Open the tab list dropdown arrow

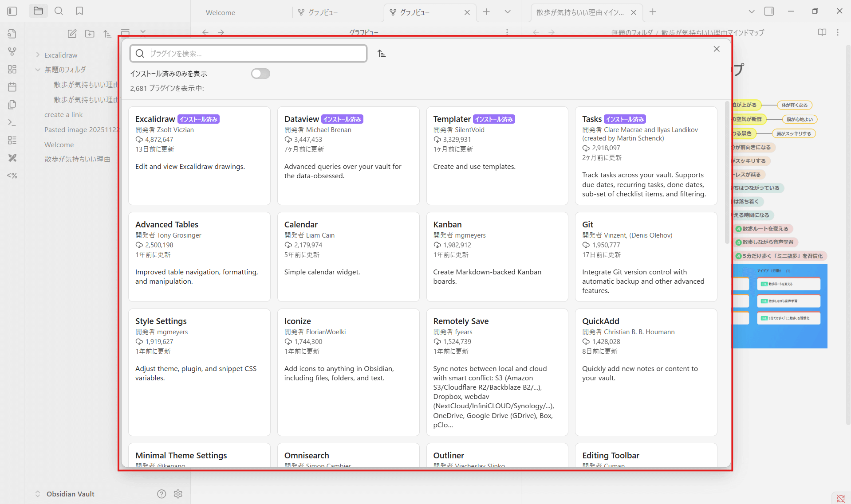coord(508,12)
